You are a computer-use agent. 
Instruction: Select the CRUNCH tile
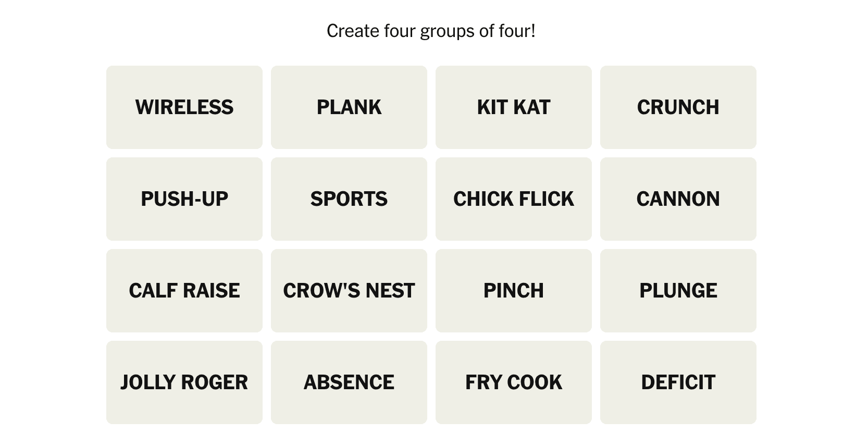pos(678,107)
